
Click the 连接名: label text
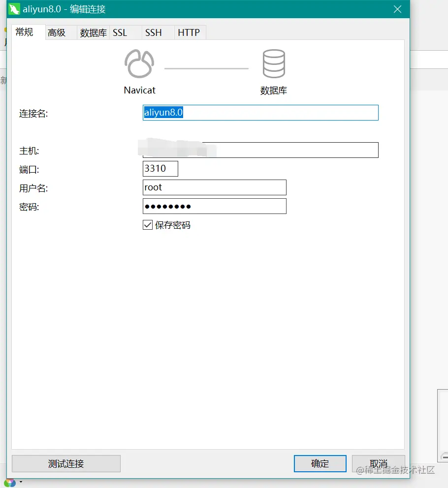(x=33, y=113)
